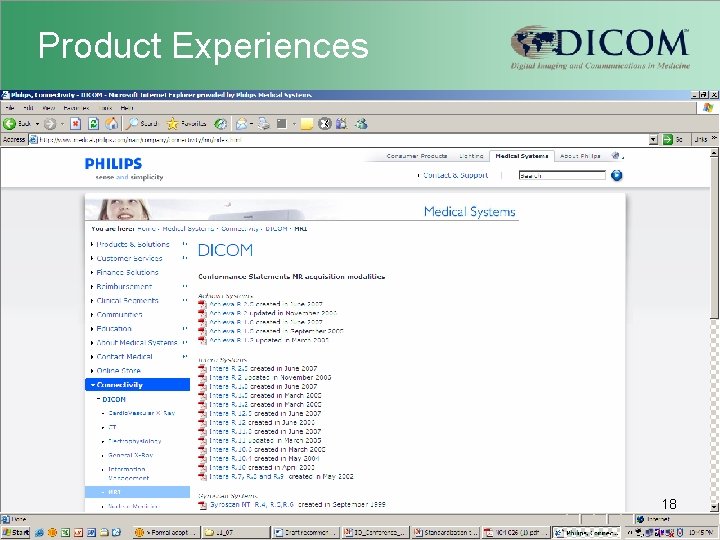This screenshot has height=540, width=720.
Task: Click the Forward arrow button
Action: [x=50, y=124]
